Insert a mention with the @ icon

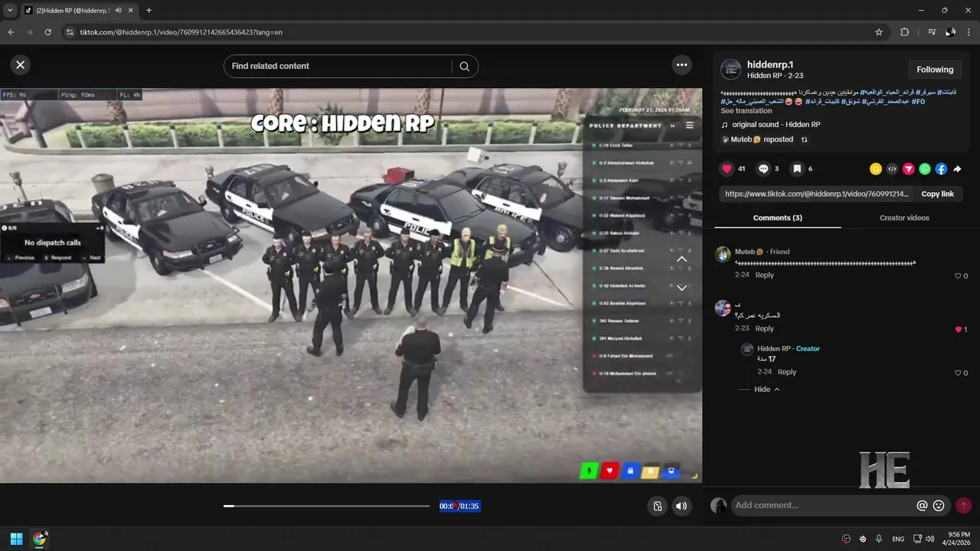922,506
